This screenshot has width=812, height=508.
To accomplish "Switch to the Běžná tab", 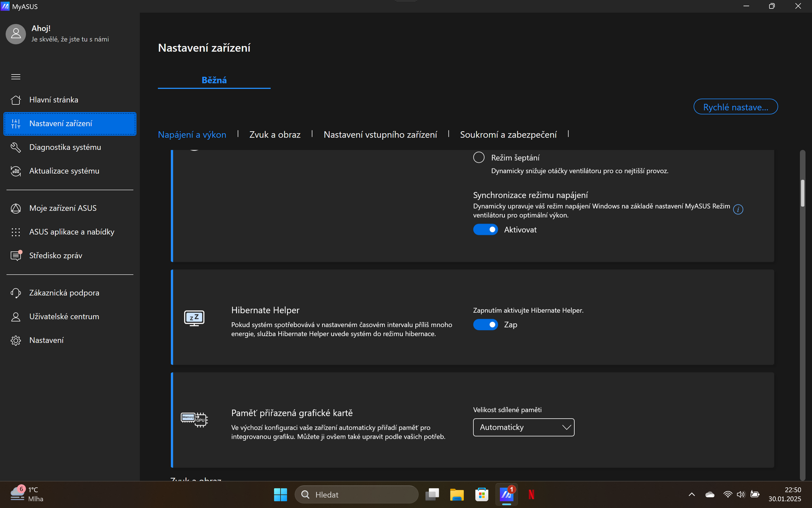I will 214,80.
